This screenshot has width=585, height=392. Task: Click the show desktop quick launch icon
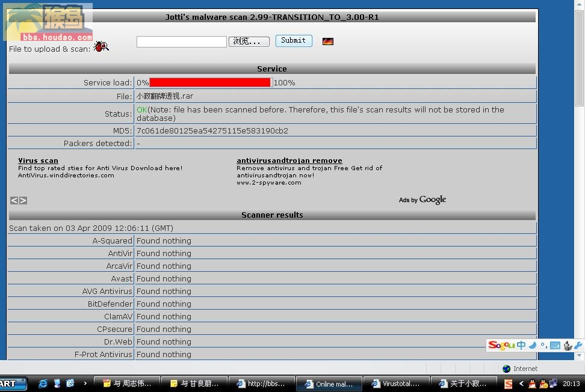point(57,384)
